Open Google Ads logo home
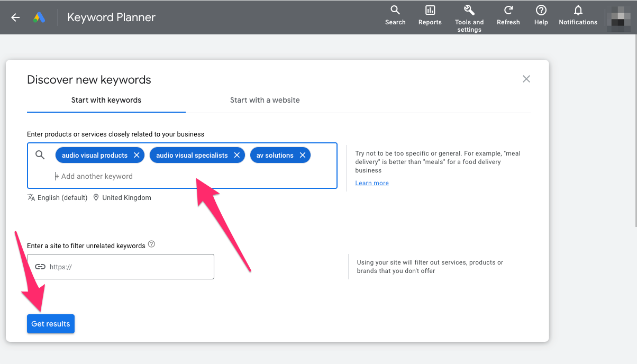This screenshot has width=637, height=364. pos(40,17)
